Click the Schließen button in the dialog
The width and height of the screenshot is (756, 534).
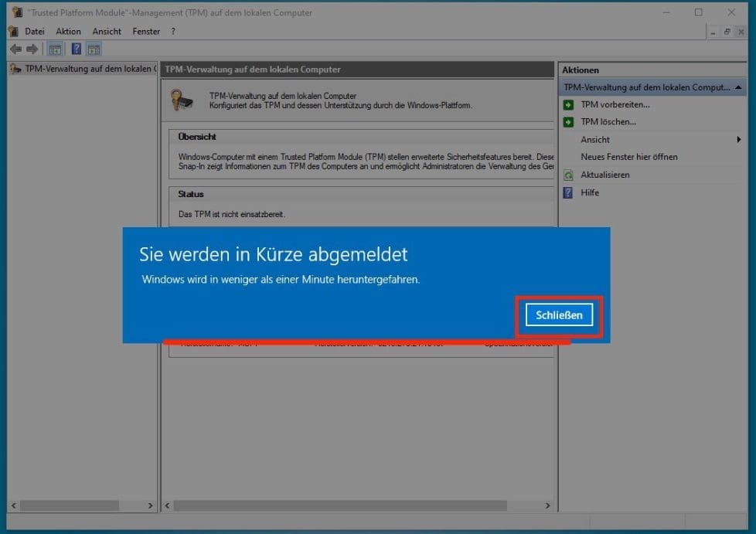[559, 315]
